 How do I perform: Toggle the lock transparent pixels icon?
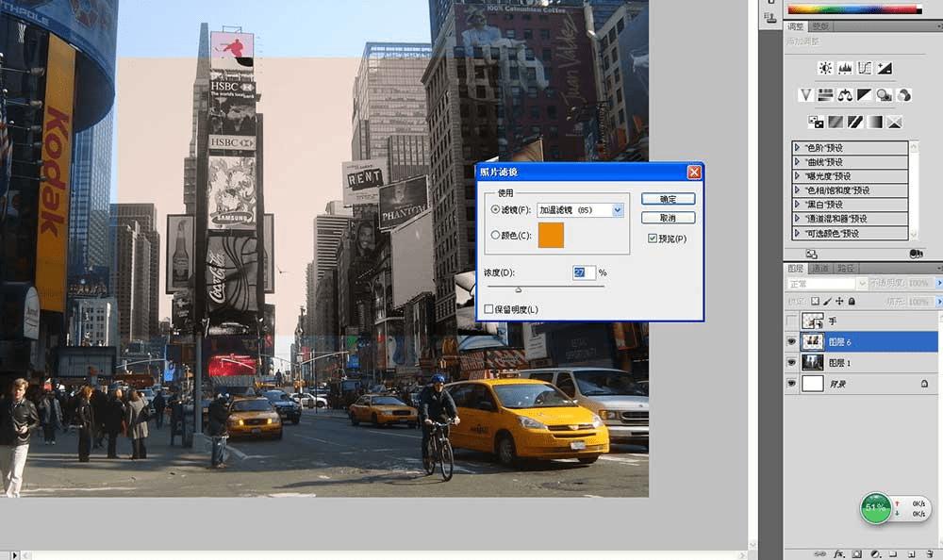(x=815, y=301)
